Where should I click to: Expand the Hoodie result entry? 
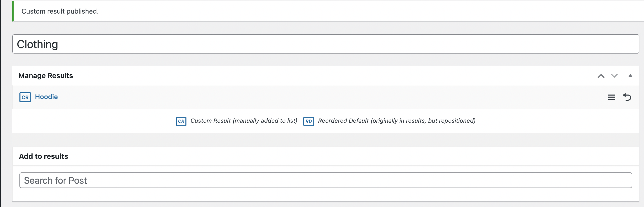(46, 97)
